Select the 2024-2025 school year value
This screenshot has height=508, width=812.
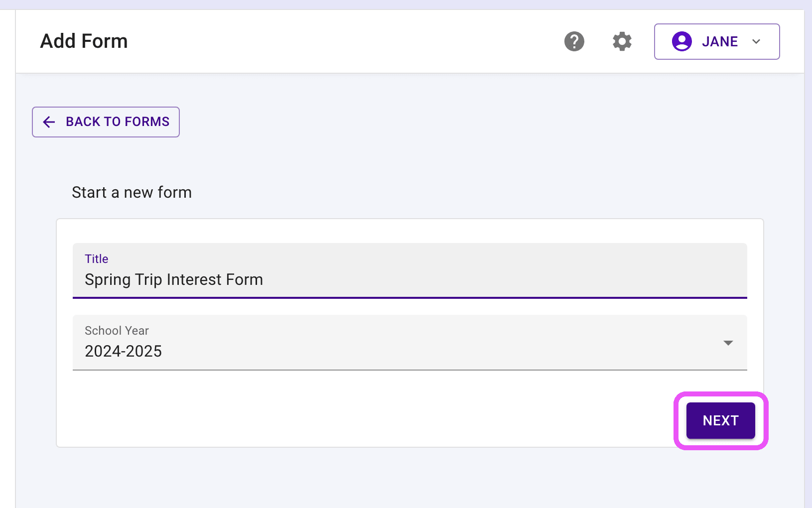pos(123,351)
